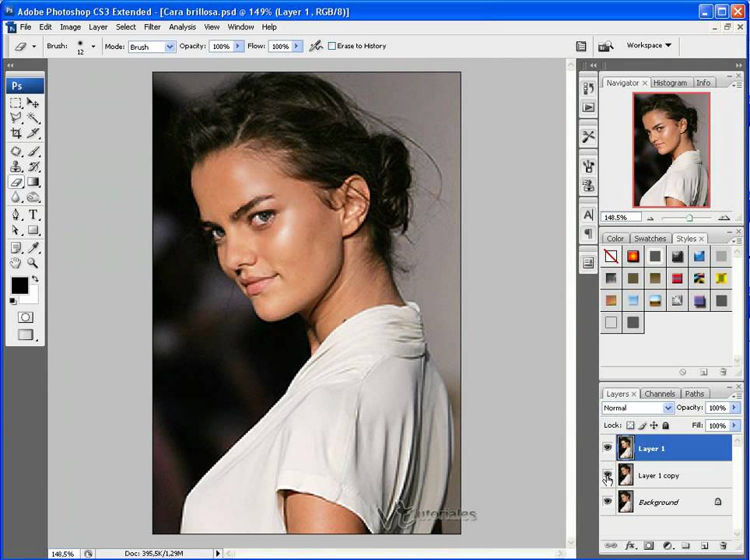The width and height of the screenshot is (750, 560).
Task: Toggle lock transparent pixels
Action: pos(630,425)
